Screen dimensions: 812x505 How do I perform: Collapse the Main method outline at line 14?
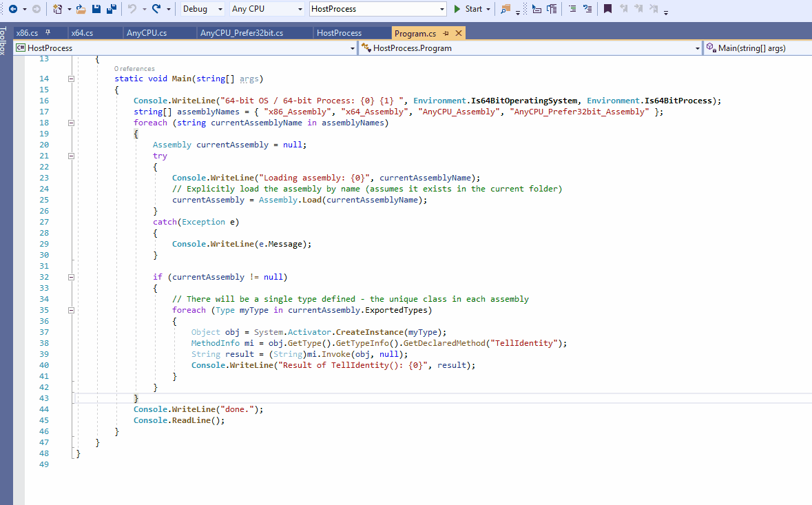[x=71, y=79]
